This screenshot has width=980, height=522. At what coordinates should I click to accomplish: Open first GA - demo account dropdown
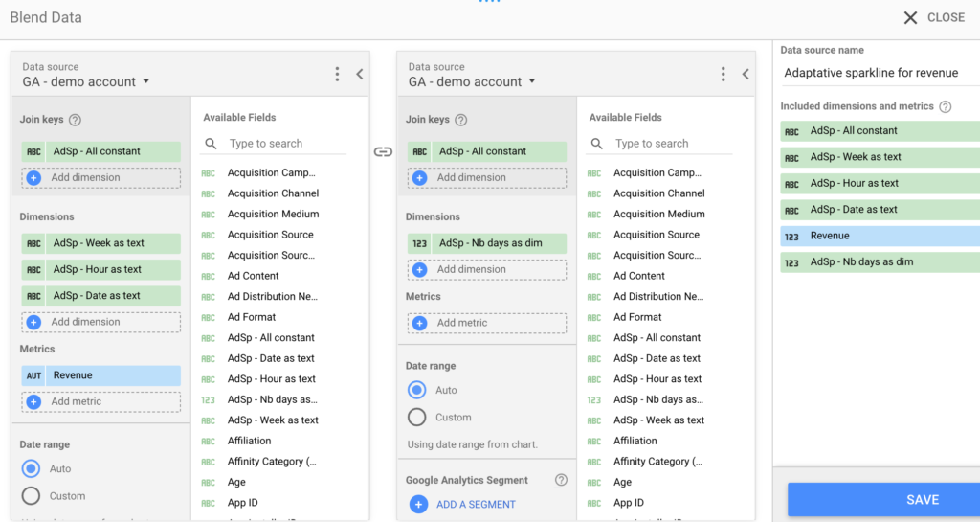pyautogui.click(x=86, y=82)
